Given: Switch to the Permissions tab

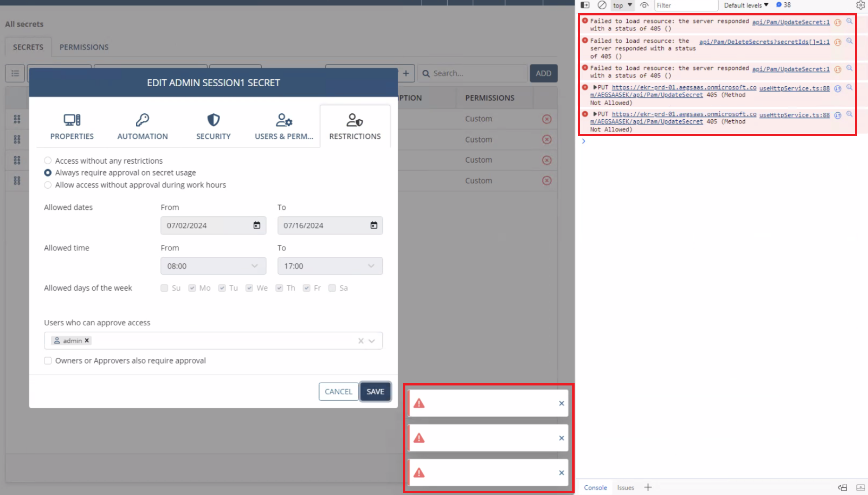Looking at the screenshot, I should (84, 47).
